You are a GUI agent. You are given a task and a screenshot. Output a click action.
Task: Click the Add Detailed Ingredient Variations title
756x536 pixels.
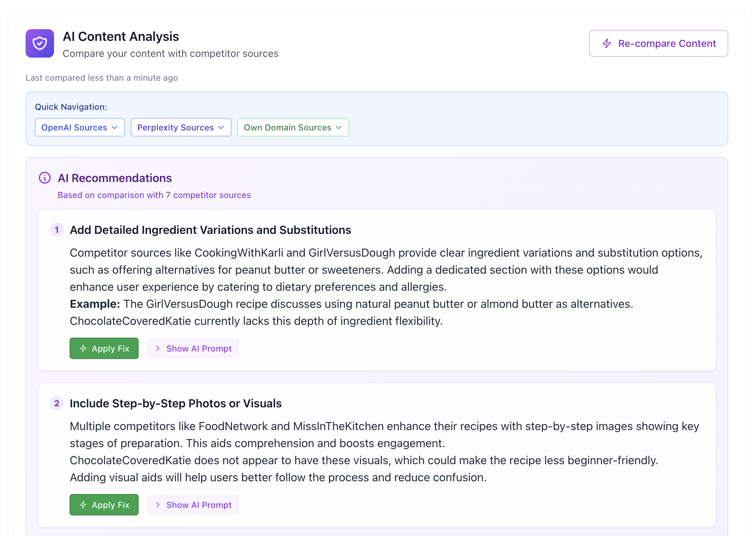pos(210,230)
